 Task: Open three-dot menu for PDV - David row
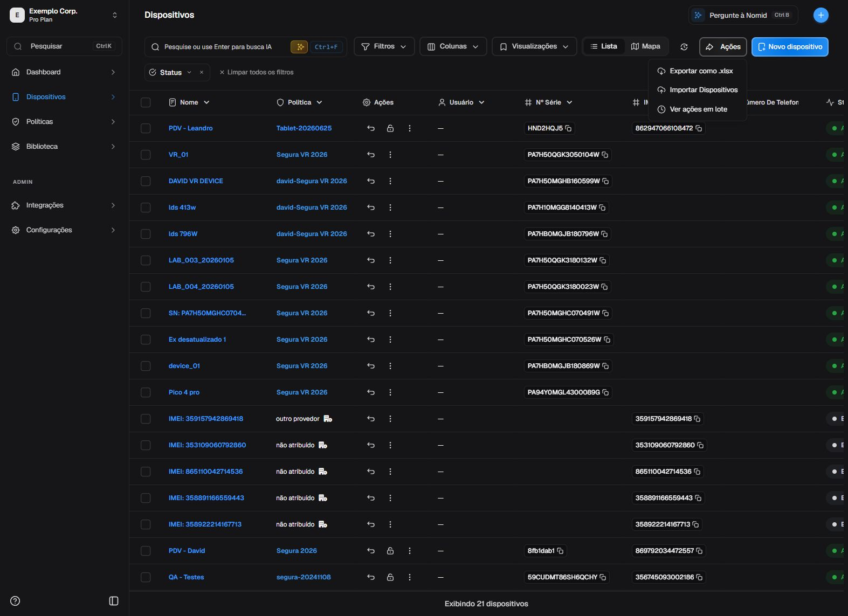[410, 551]
